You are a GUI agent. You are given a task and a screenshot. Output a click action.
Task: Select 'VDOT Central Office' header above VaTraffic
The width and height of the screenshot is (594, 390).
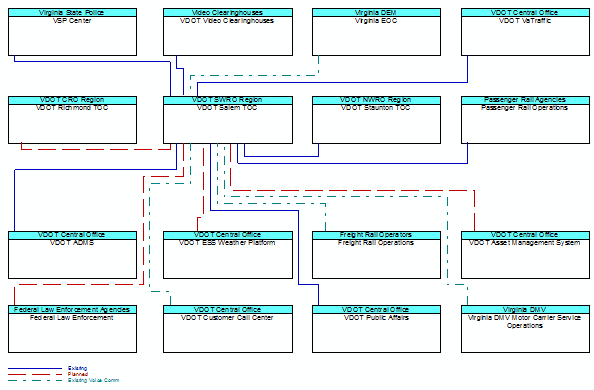tap(525, 13)
